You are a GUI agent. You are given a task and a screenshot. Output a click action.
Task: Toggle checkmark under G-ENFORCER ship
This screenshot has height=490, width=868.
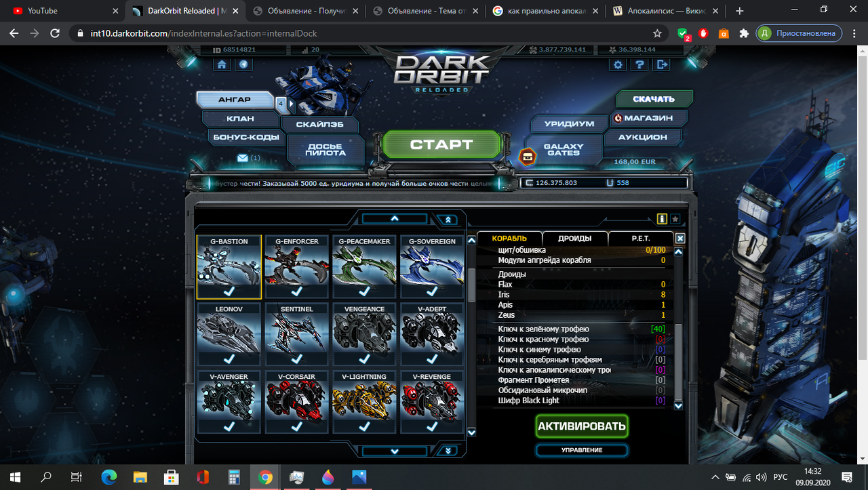pyautogui.click(x=296, y=291)
